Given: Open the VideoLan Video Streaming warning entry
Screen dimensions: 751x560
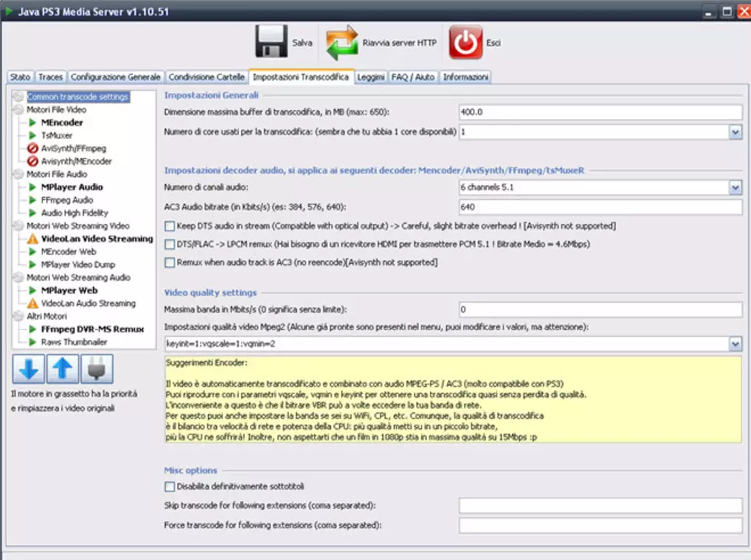Looking at the screenshot, I should click(x=78, y=239).
